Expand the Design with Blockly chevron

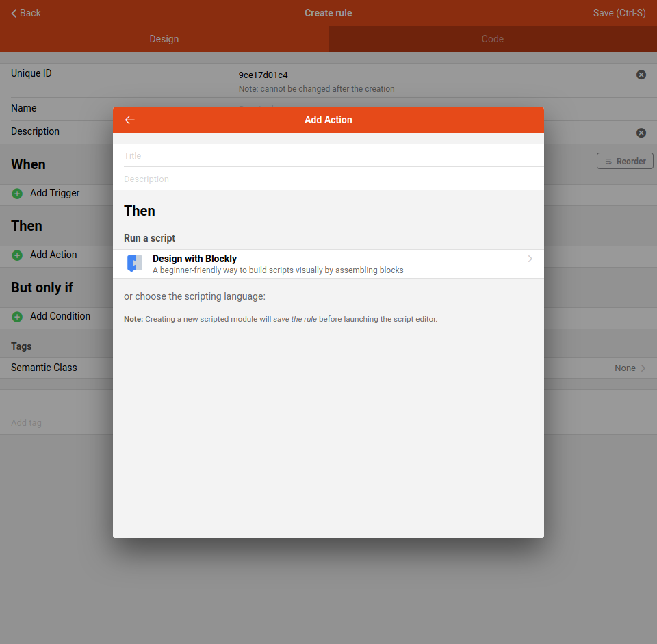tap(530, 259)
